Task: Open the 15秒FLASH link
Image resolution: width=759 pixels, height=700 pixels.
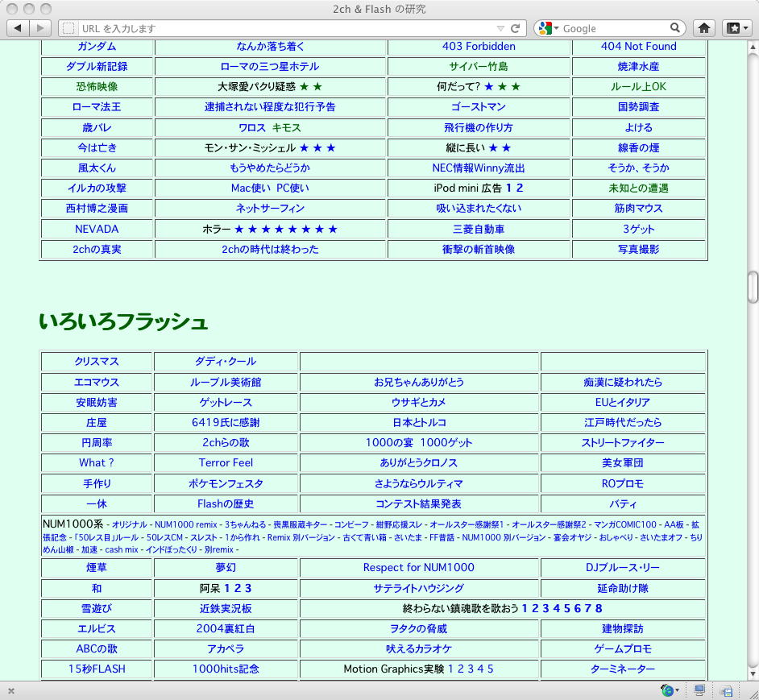Action: coord(97,669)
